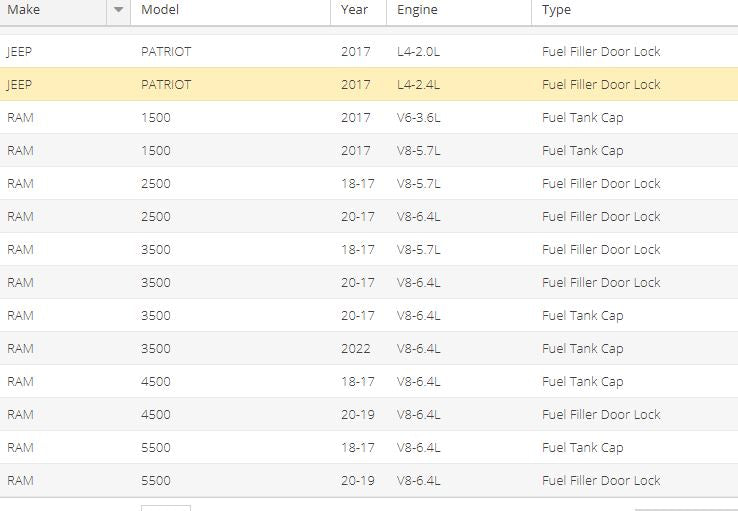
Task: Select RAM 3500 20-17 Fuel Filler Door Lock row
Action: (x=369, y=282)
